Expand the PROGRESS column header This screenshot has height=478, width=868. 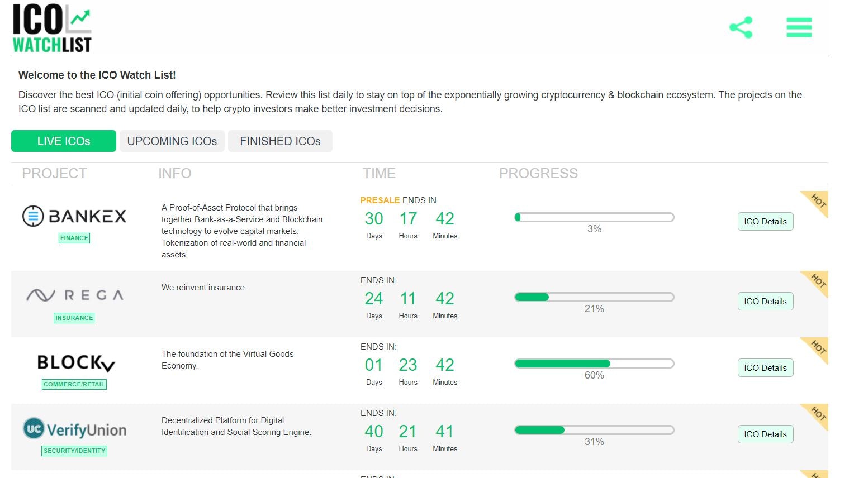(538, 173)
